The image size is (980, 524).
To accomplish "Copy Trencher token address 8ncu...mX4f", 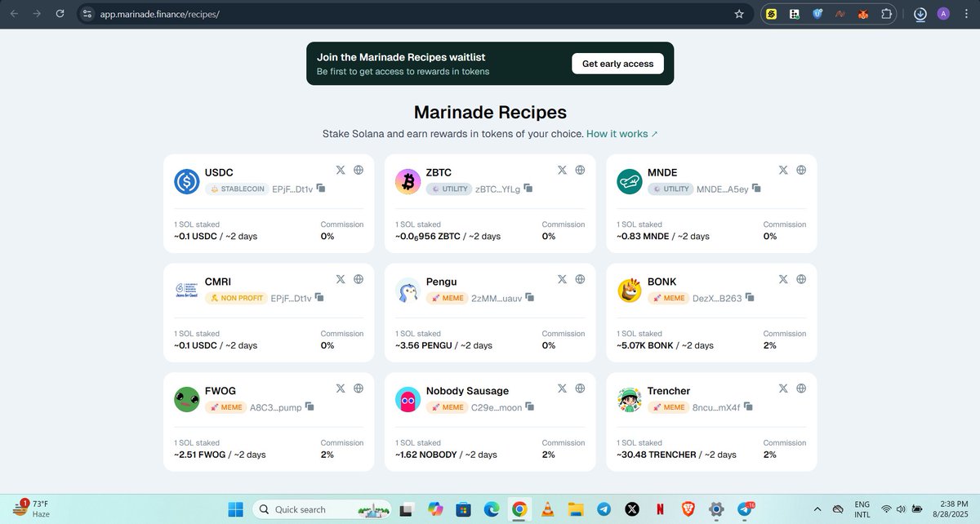I will (748, 406).
